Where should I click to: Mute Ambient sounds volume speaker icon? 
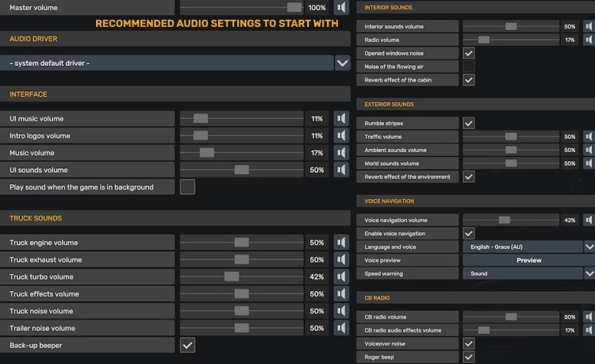589,150
